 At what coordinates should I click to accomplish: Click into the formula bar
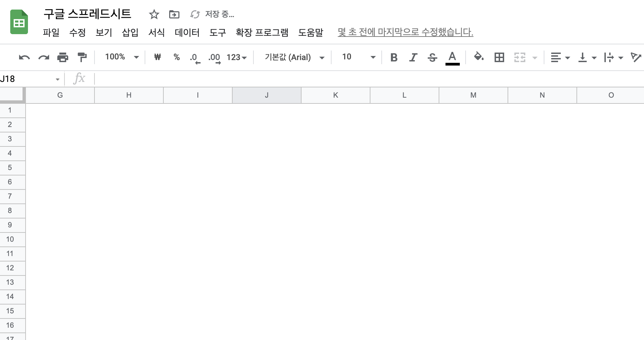point(369,79)
